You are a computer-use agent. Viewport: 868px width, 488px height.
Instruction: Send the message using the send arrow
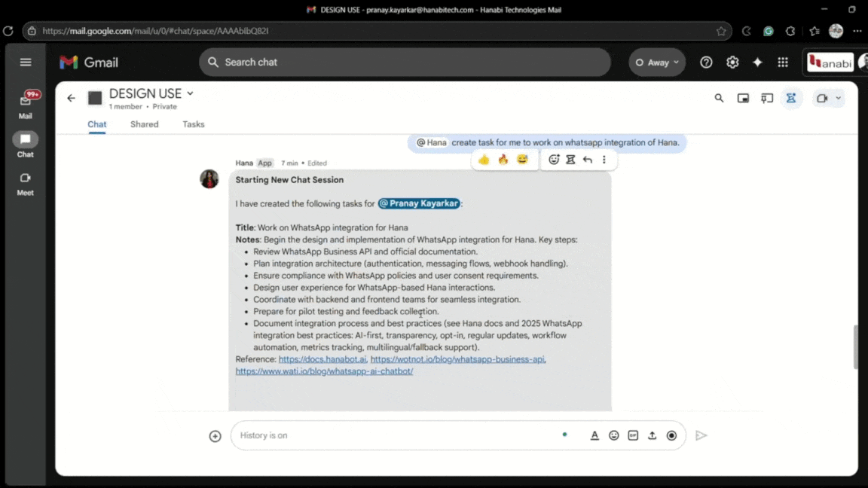[x=701, y=435]
